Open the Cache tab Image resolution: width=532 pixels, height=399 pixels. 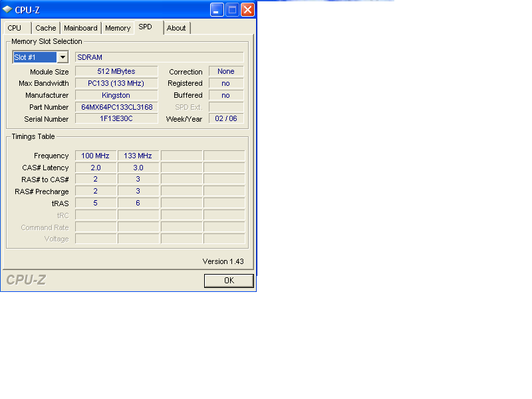tap(45, 28)
